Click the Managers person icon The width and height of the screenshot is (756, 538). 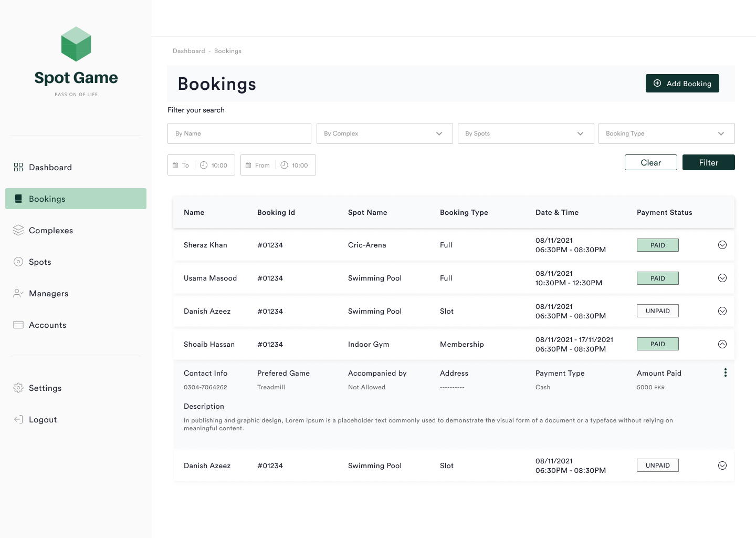pyautogui.click(x=18, y=293)
